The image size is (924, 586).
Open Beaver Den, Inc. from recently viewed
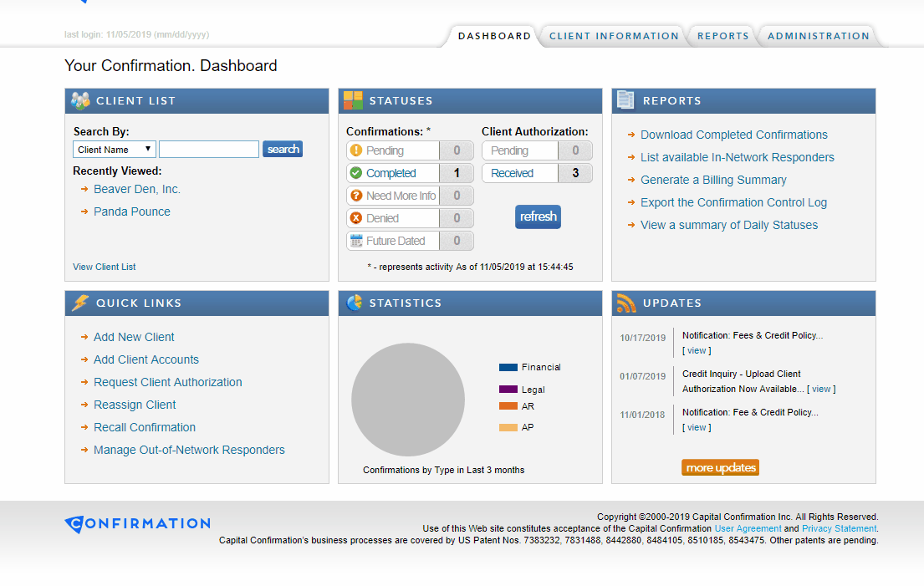[136, 189]
